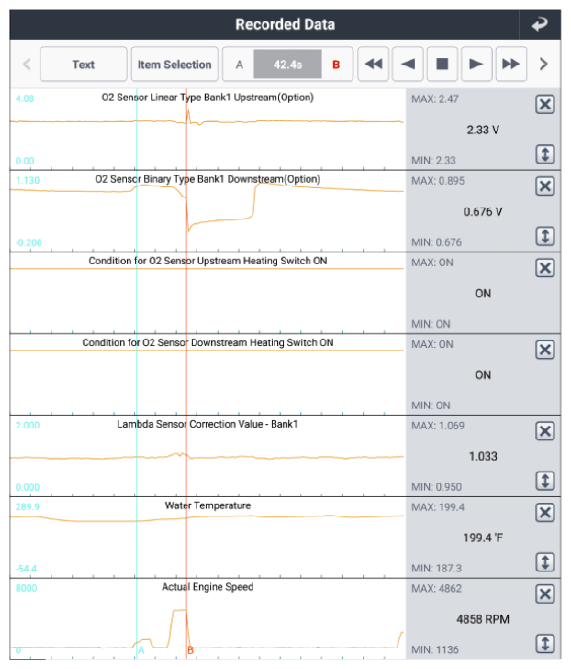This screenshot has height=669, width=571.
Task: Click the back arrow in Recorded Data header
Action: pyautogui.click(x=540, y=24)
